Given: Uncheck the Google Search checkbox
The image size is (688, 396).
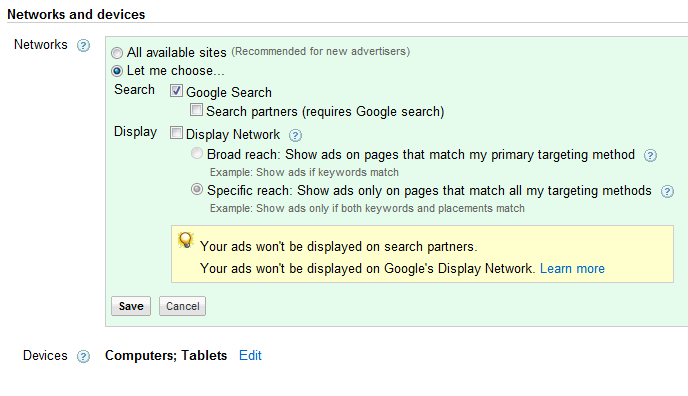Looking at the screenshot, I should [176, 91].
